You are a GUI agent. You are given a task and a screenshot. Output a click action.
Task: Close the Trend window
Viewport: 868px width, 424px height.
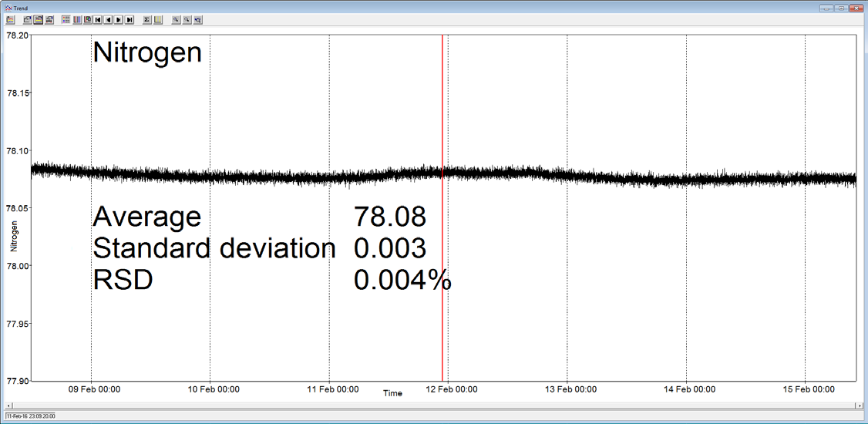tap(856, 8)
